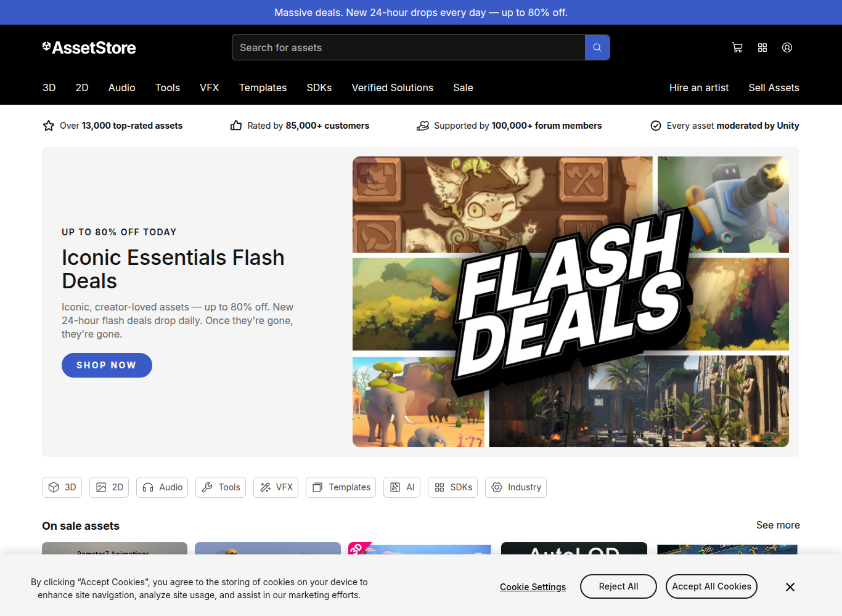
Task: Select the Industry category chip
Action: pyautogui.click(x=516, y=487)
